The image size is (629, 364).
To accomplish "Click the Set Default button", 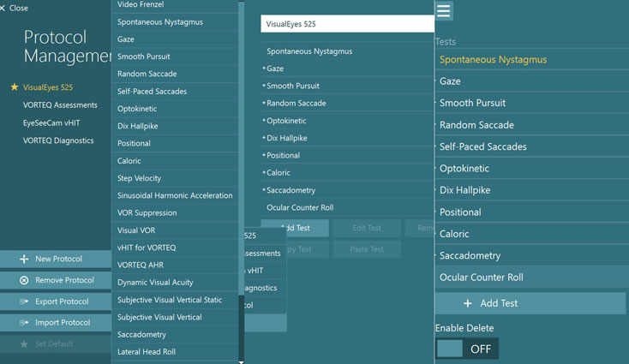I will click(x=56, y=344).
